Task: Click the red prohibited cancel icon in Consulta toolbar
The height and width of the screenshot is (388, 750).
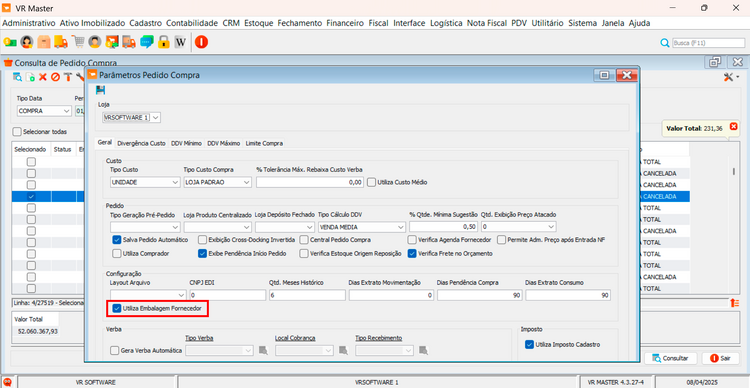Action: [55, 77]
